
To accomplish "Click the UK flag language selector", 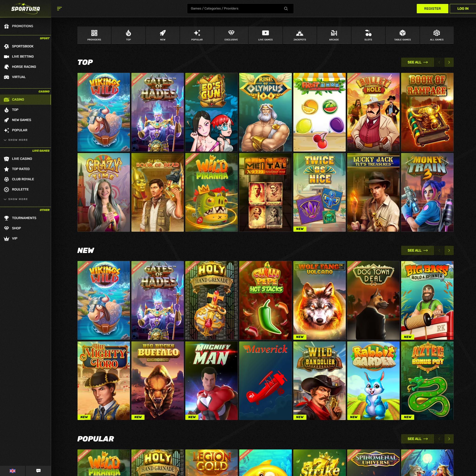I will (13, 471).
